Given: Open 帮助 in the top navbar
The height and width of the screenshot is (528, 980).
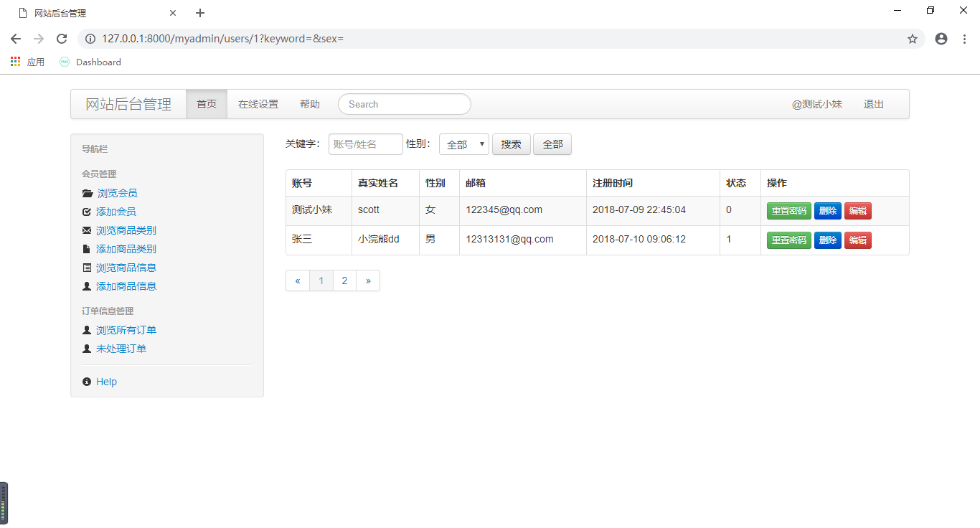Looking at the screenshot, I should (x=310, y=104).
